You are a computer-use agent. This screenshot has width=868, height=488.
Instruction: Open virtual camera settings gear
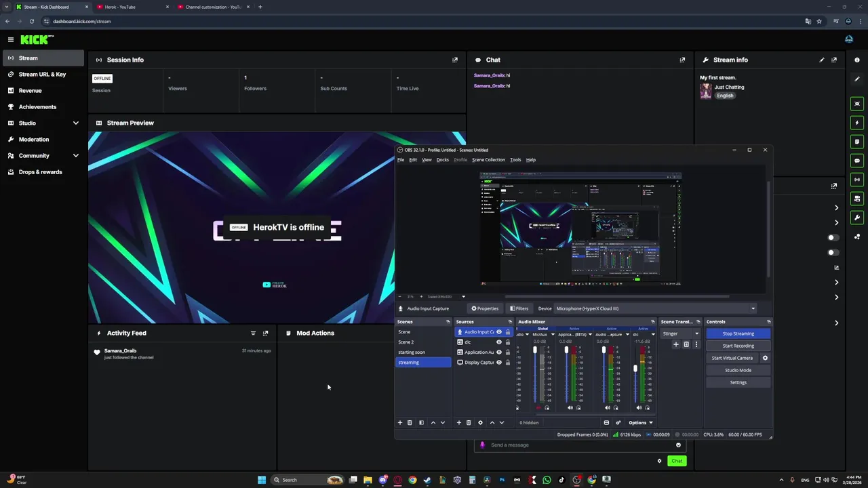click(766, 358)
